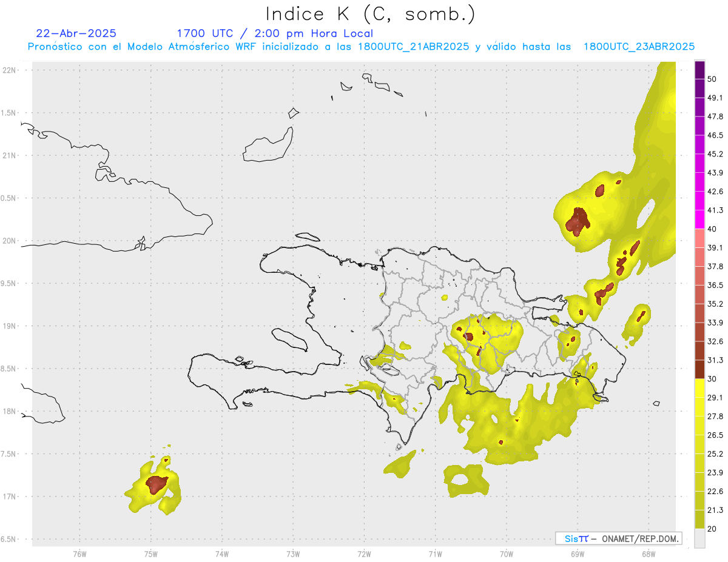Image resolution: width=728 pixels, height=562 pixels.
Task: Click the latitude label '21N'
Action: click(x=10, y=156)
